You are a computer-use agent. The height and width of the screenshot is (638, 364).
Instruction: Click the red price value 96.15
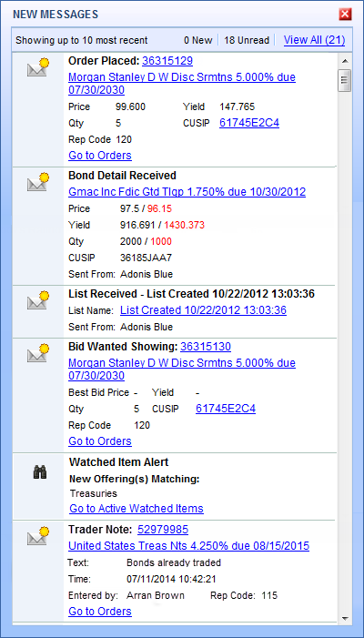point(159,208)
